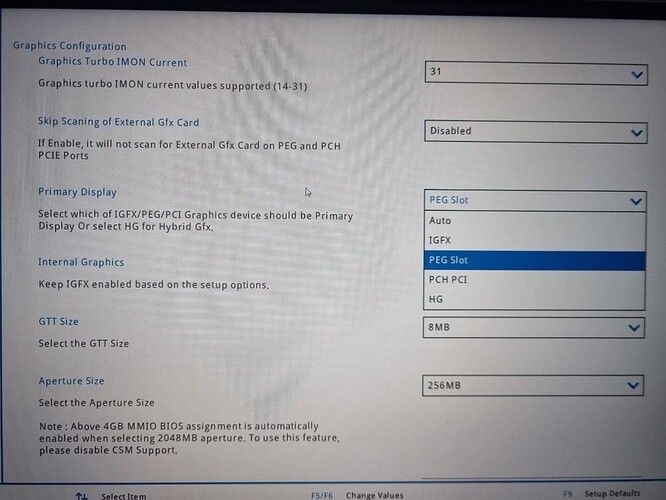Click the Internal Graphics setting label
The height and width of the screenshot is (500, 666).
pos(81,262)
